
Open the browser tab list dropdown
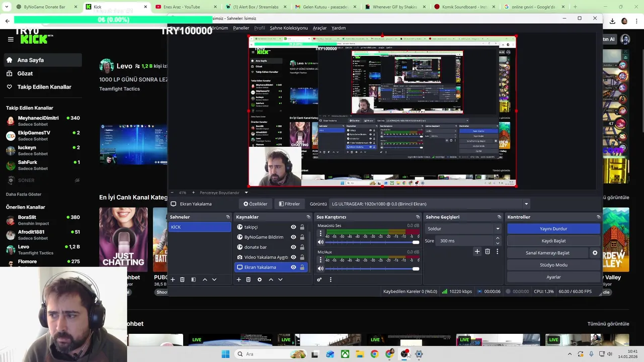(x=7, y=7)
